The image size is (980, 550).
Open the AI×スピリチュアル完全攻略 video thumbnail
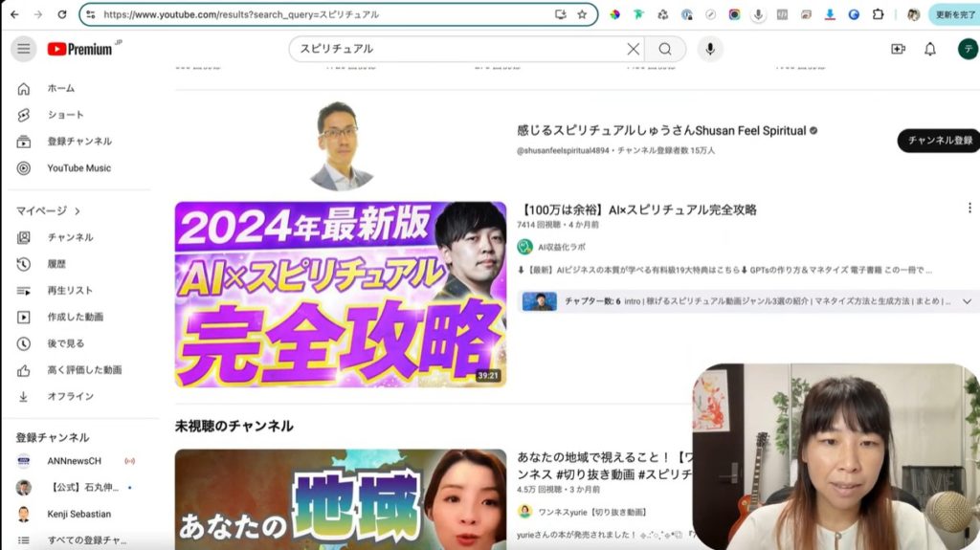click(x=340, y=294)
